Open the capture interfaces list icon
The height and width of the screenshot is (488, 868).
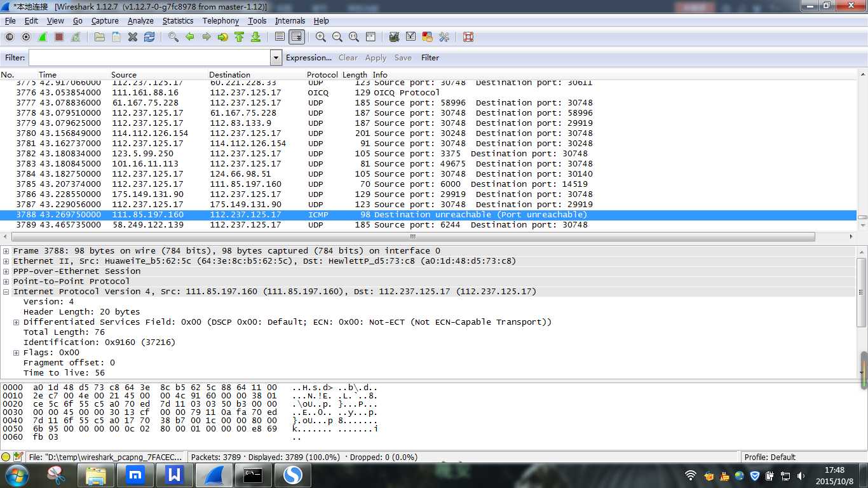point(10,37)
